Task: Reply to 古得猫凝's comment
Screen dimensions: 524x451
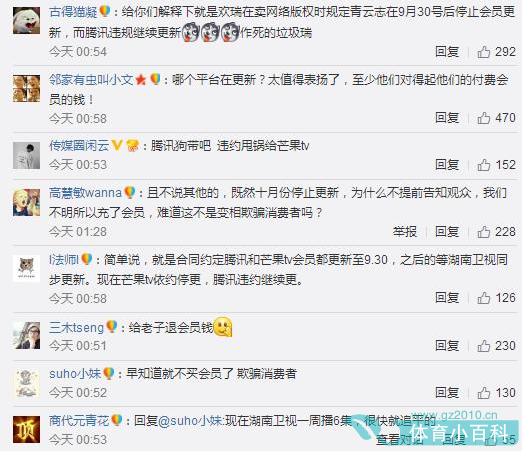Action: [x=447, y=52]
